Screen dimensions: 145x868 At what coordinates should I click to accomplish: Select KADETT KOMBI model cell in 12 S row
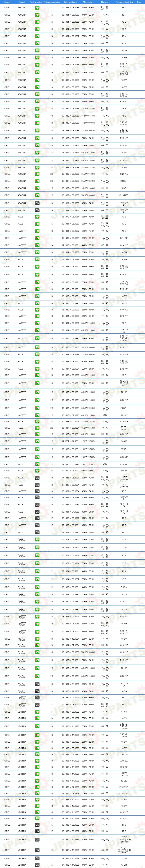22,539
